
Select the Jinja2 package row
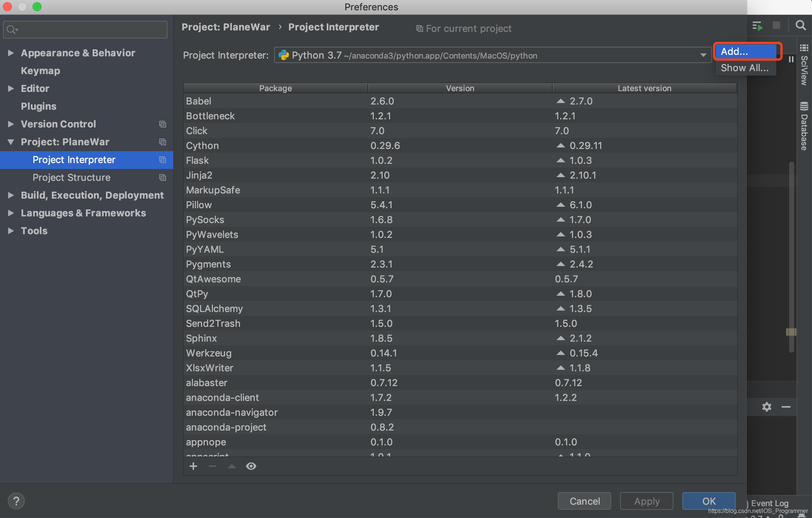[460, 175]
